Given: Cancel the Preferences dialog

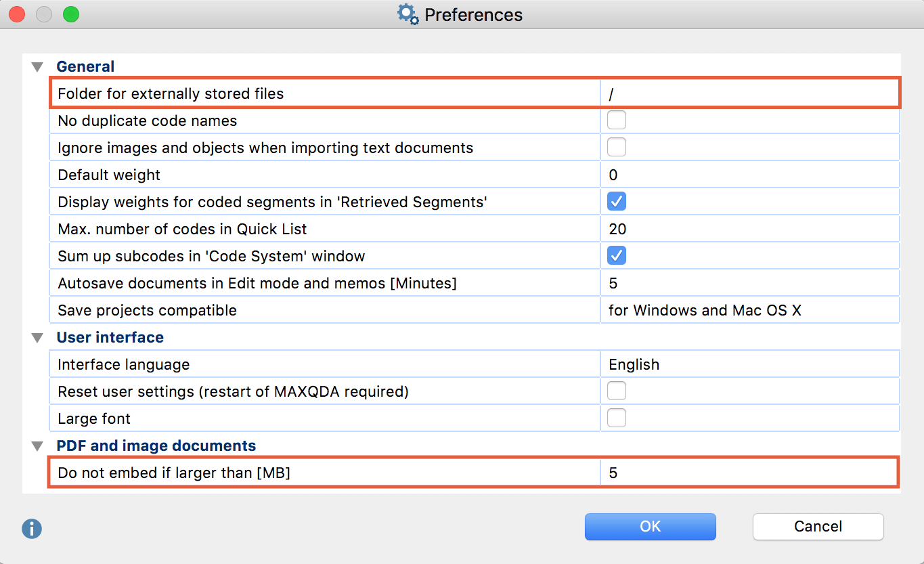Looking at the screenshot, I should [x=818, y=527].
